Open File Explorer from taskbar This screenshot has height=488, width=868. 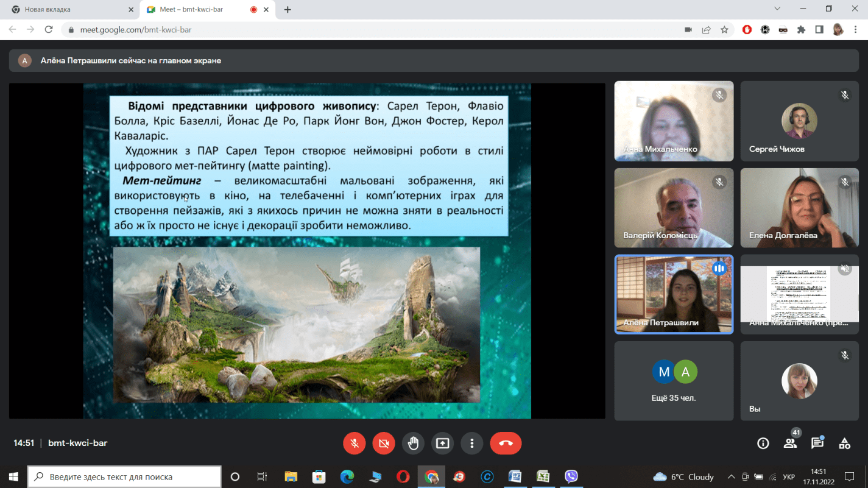coord(291,476)
